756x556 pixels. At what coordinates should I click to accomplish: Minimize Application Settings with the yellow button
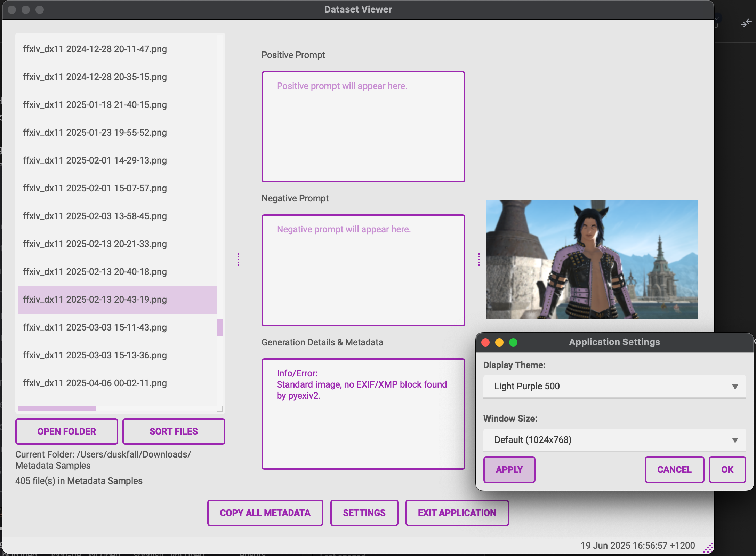tap(499, 342)
